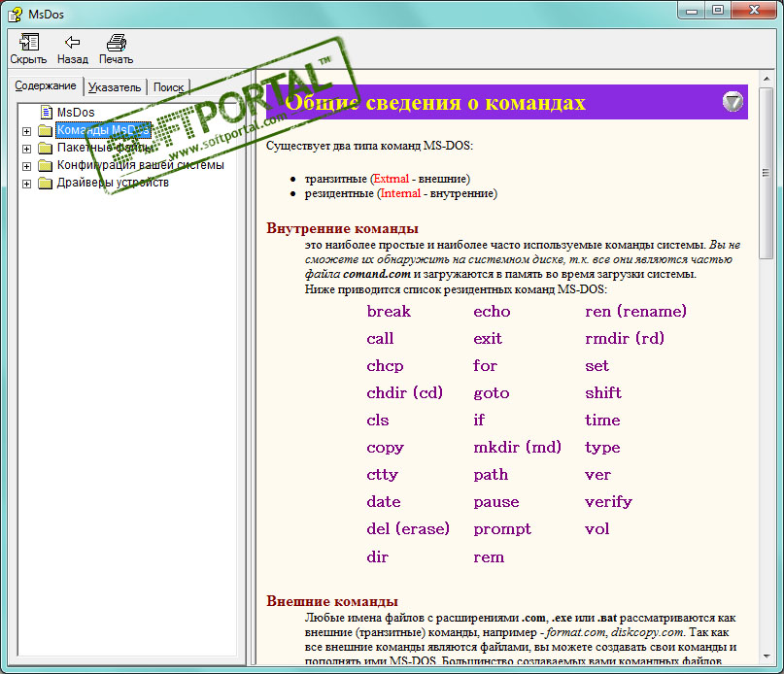Click the vertical scrollbar thumb
784x674 pixels.
766,174
